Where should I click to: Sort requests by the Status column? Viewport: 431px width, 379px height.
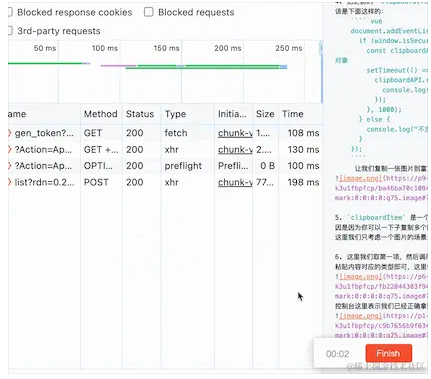tap(140, 114)
